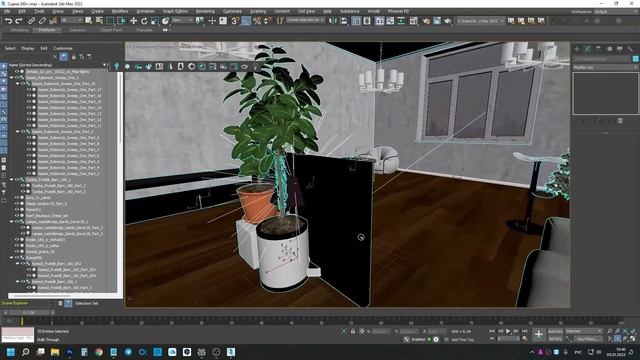640x360 pixels.
Task: Open Render Setup teapot icon
Action: (x=426, y=20)
